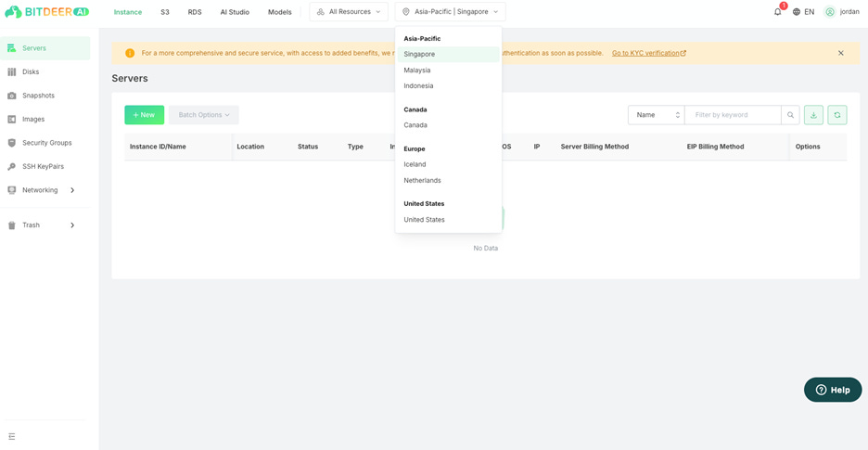Switch to AI Studio tab

235,12
